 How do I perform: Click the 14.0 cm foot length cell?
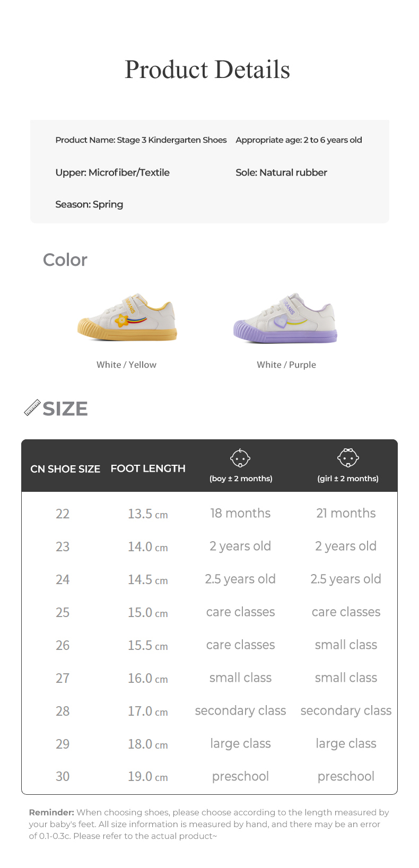coord(147,546)
